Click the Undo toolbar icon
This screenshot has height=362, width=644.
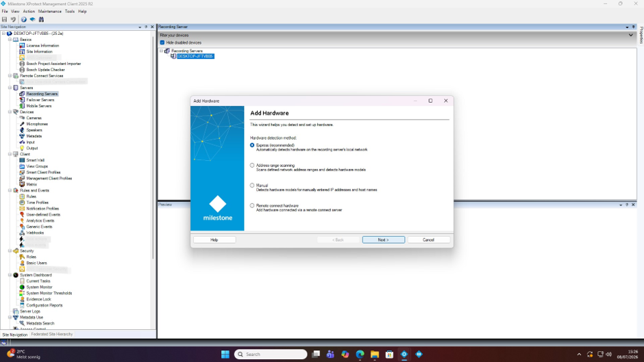pyautogui.click(x=13, y=19)
